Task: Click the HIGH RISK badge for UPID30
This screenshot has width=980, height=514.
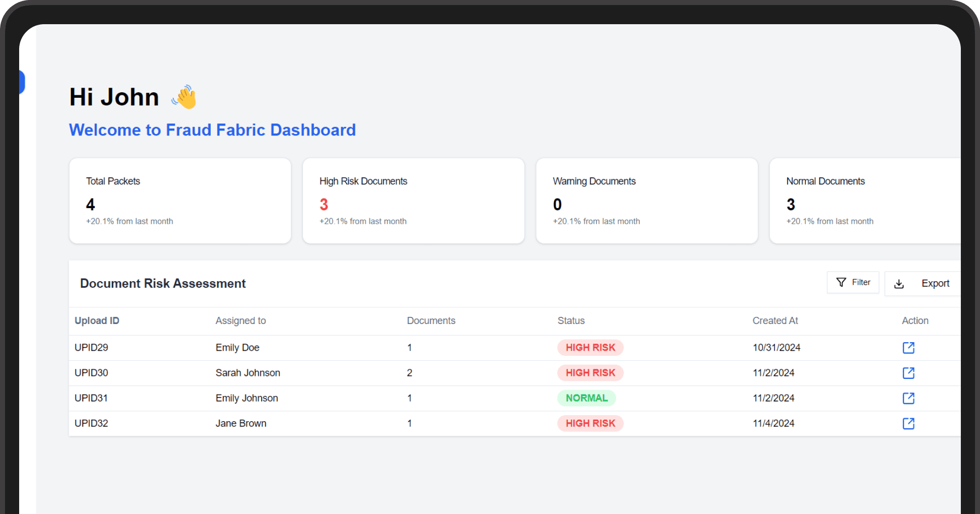Action: point(590,373)
